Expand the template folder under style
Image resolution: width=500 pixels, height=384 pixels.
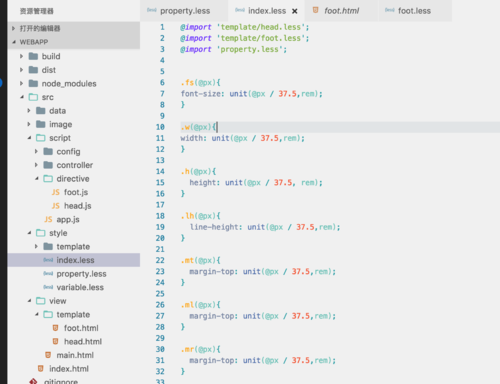coord(36,246)
